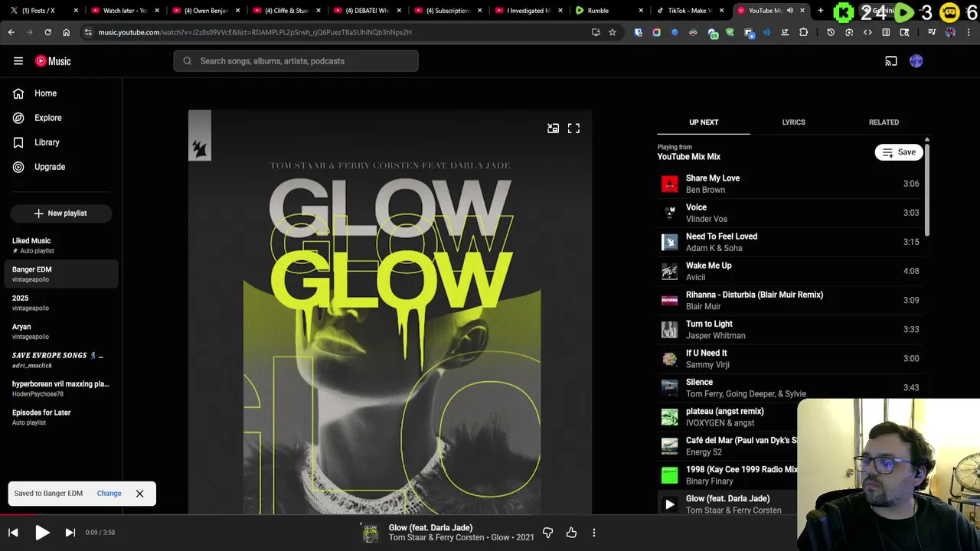Play Need To Feel Loved
980x551 pixels.
789,242
